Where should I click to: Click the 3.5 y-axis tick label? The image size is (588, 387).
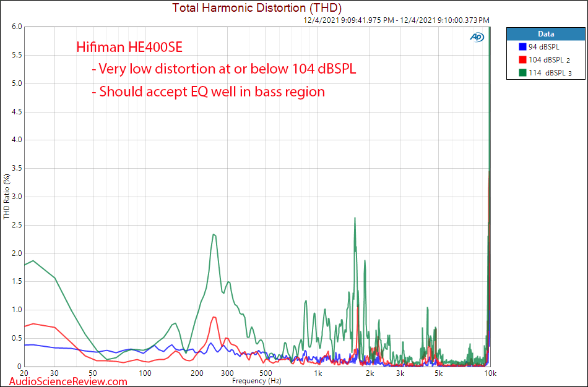tap(17, 169)
